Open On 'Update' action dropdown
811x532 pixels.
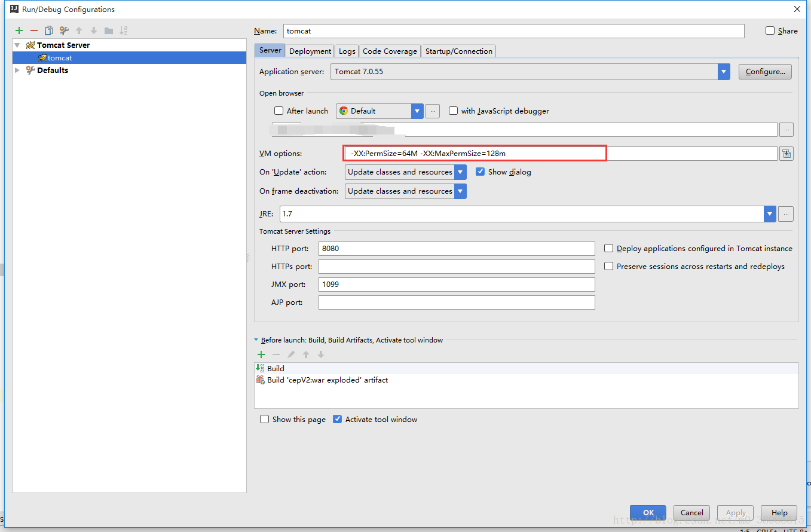tap(460, 172)
